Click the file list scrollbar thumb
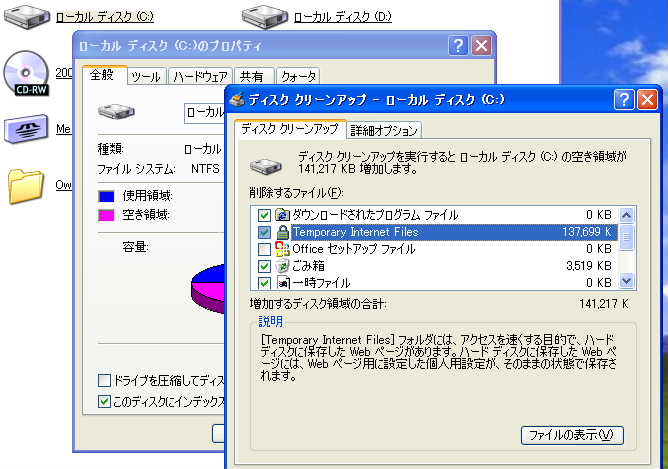668x469 pixels. coord(626,237)
